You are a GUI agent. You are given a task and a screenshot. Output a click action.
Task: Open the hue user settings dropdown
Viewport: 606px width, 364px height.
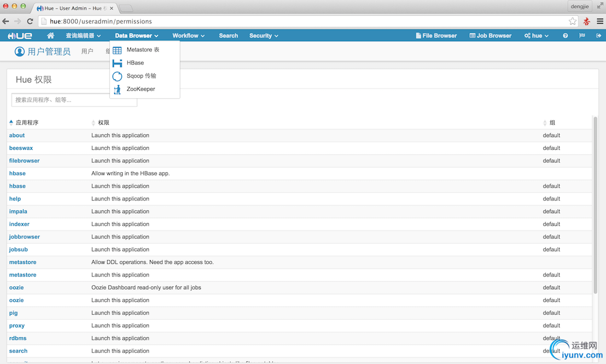pos(537,36)
